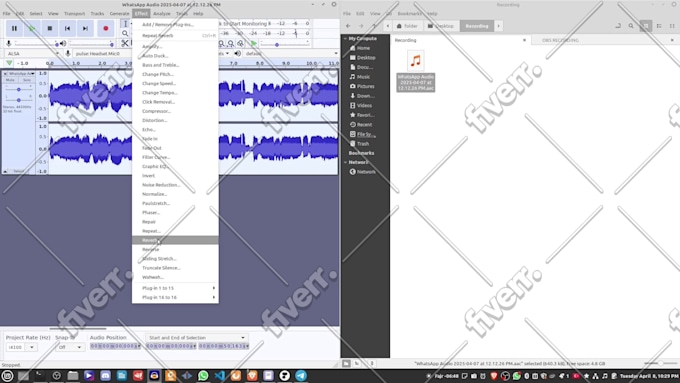The image size is (680, 383).
Task: Click the Recording breadcrumb button
Action: point(477,26)
